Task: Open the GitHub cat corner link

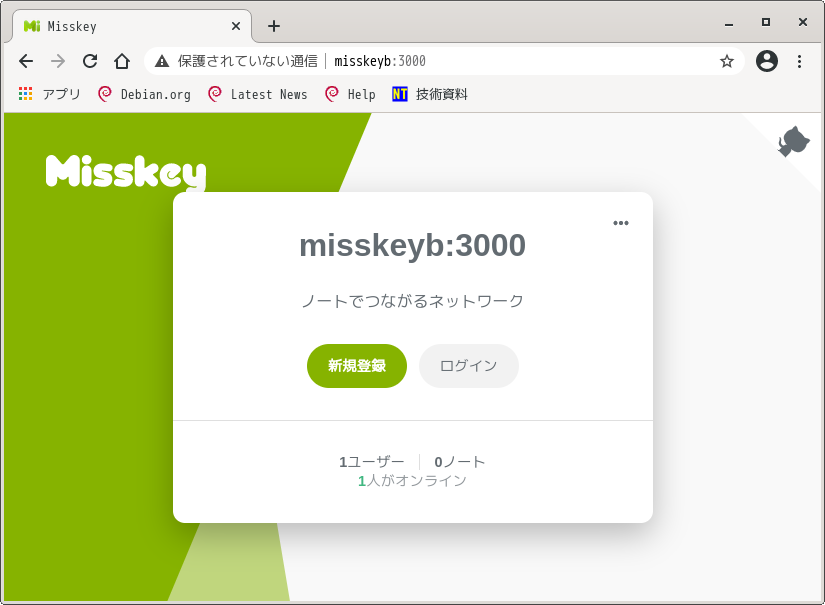Action: (793, 142)
